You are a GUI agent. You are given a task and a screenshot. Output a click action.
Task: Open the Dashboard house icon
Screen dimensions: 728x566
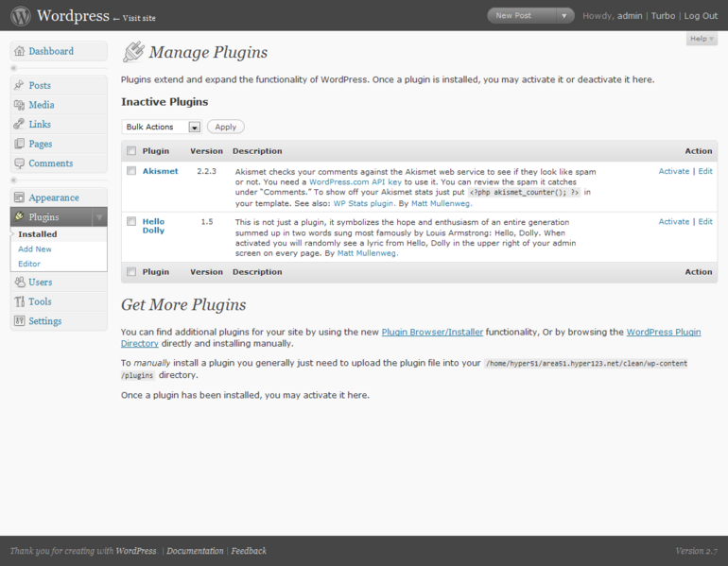point(19,51)
